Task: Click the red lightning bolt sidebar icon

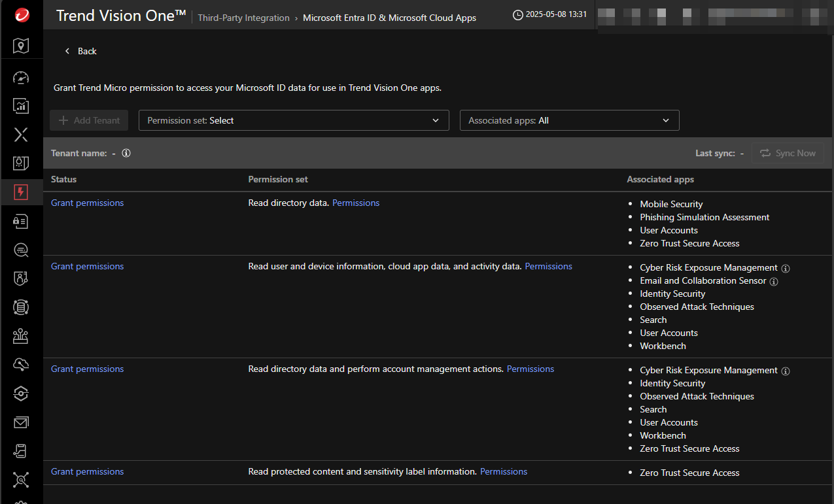Action: [x=21, y=192]
